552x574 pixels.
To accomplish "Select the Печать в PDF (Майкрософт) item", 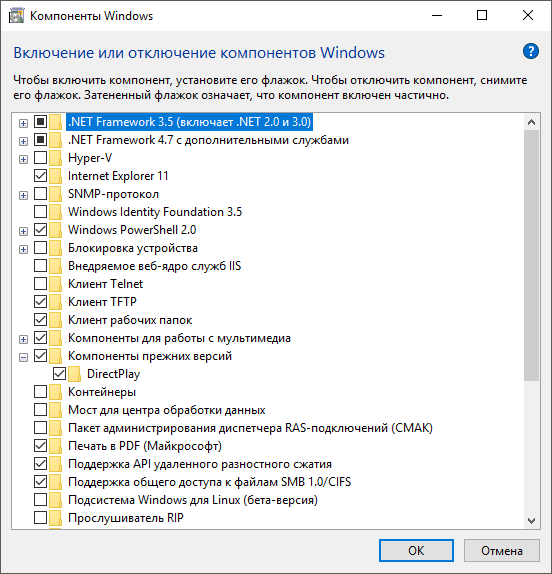I will 145,446.
